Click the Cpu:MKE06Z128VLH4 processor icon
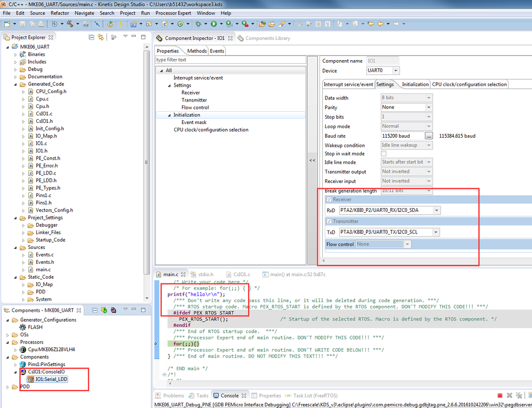The width and height of the screenshot is (532, 408). 23,349
